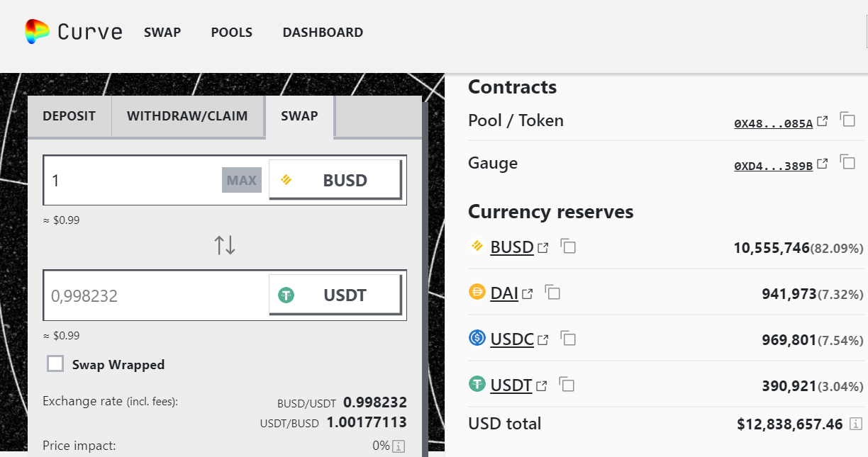Copy the USDC token address
The width and height of the screenshot is (868, 457).
(568, 339)
